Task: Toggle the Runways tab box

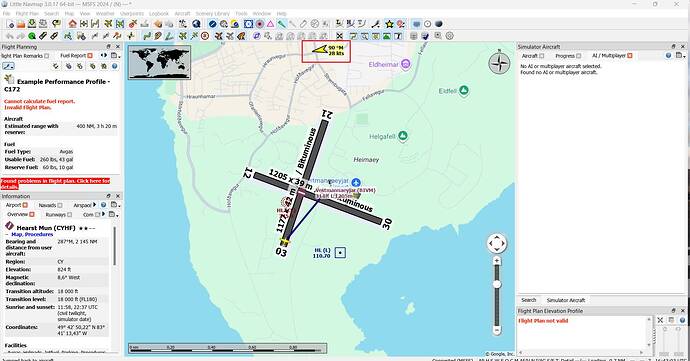Action: pos(70,215)
